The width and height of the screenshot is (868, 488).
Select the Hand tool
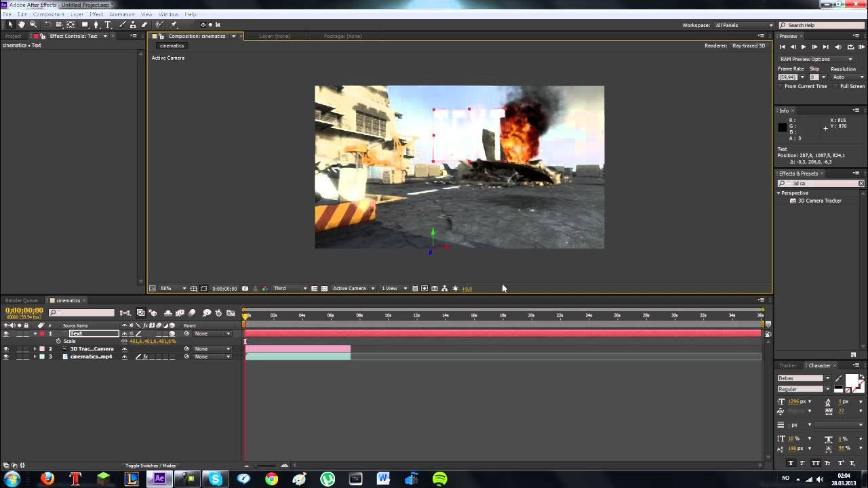pos(22,24)
